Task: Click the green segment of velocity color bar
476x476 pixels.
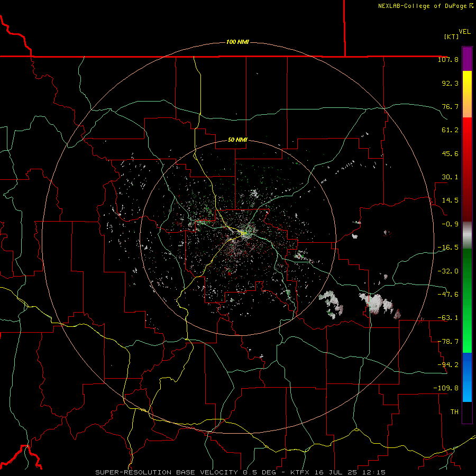Action: coord(467,300)
